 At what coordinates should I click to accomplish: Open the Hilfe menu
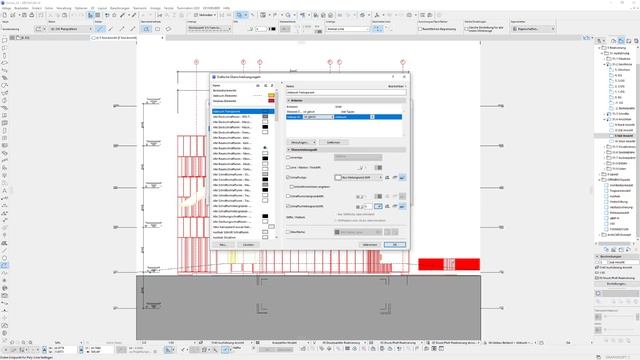227,8
